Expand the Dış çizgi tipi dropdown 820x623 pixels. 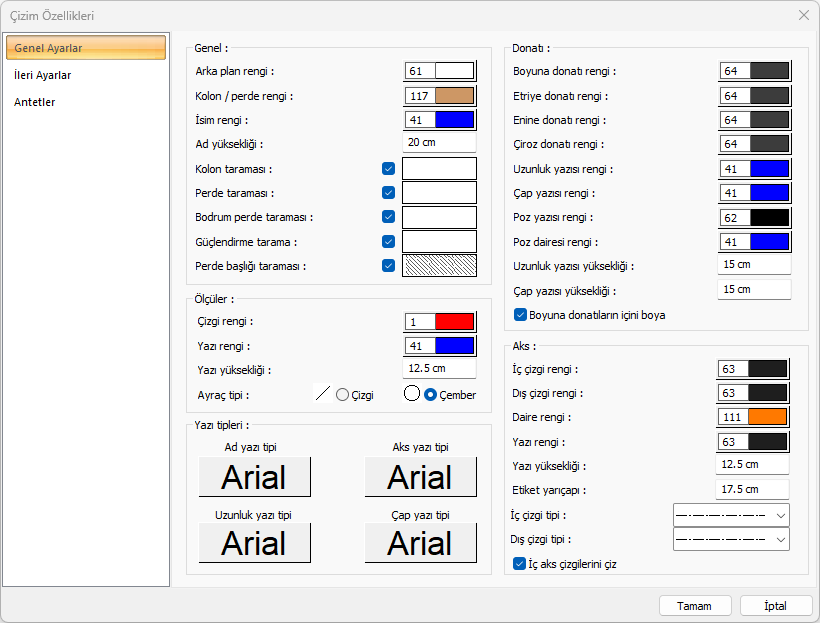click(x=731, y=540)
